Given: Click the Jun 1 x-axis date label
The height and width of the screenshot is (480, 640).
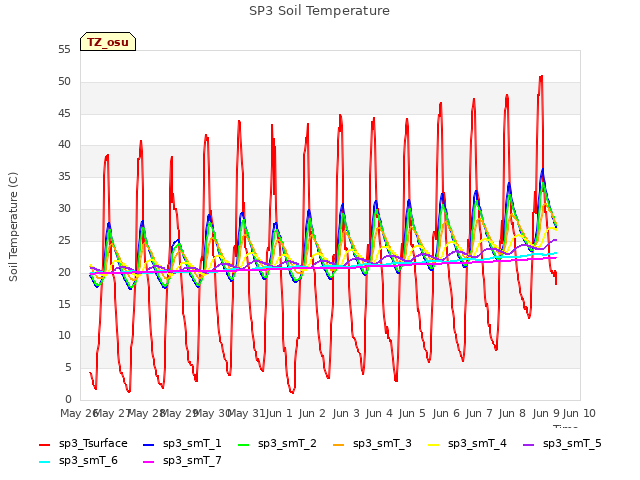Looking at the screenshot, I should point(279,413).
